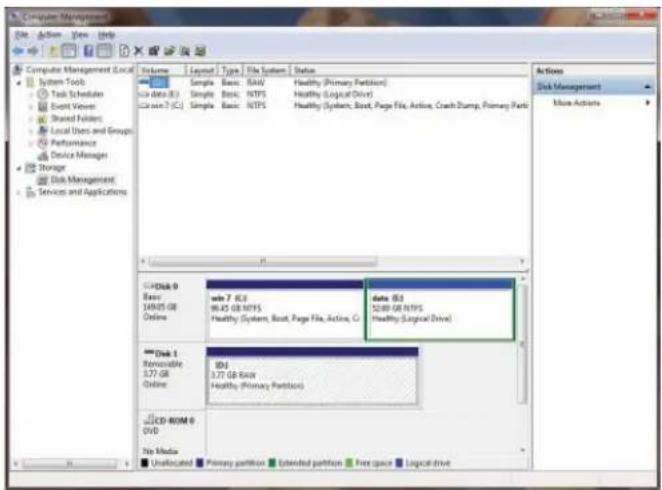This screenshot has width=662, height=490.
Task: Click the Local Users and Groups icon
Action: pos(43,131)
